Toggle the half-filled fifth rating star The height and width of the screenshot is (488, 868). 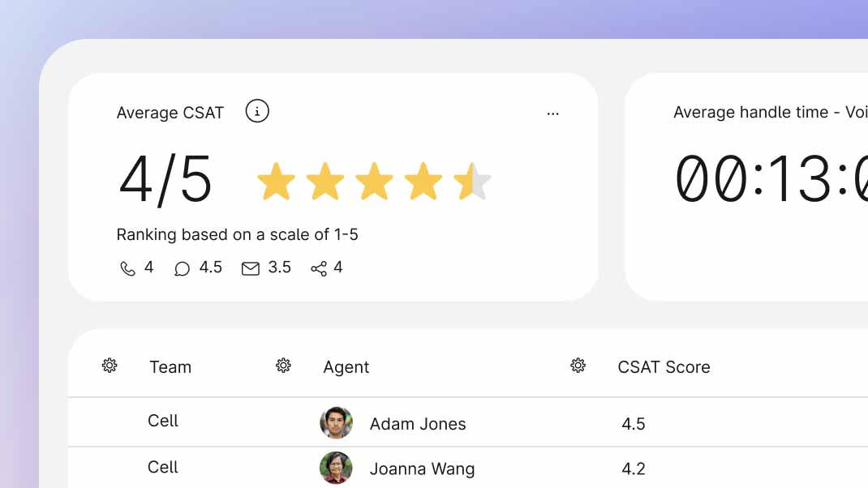(x=471, y=182)
